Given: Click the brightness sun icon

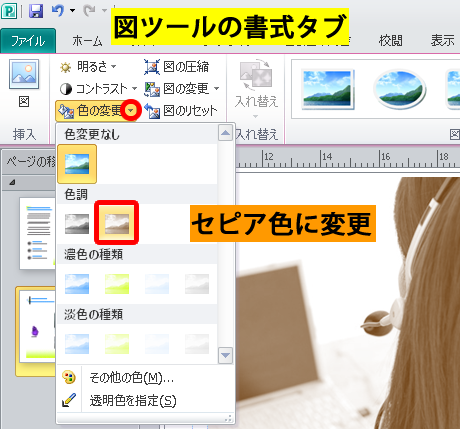Looking at the screenshot, I should 65,68.
